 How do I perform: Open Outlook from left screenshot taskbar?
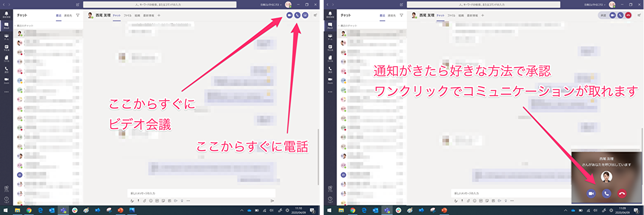pyautogui.click(x=52, y=210)
